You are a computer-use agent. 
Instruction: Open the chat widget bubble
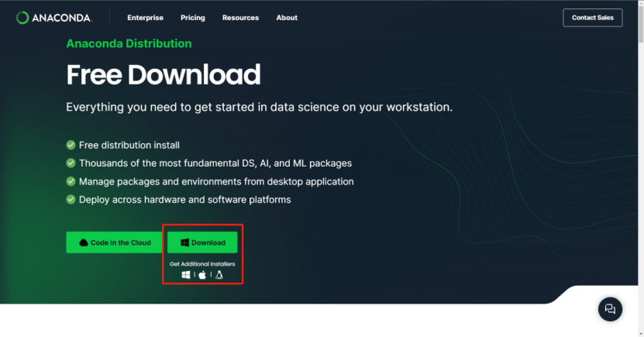(610, 309)
